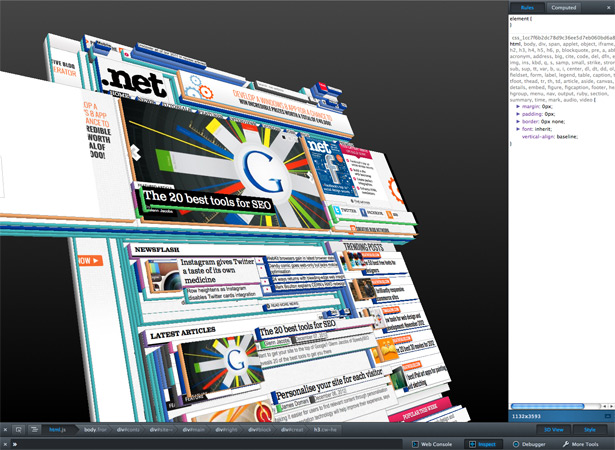Click the 'baseline' value
Image resolution: width=615 pixels, height=450 pixels.
click(566, 137)
